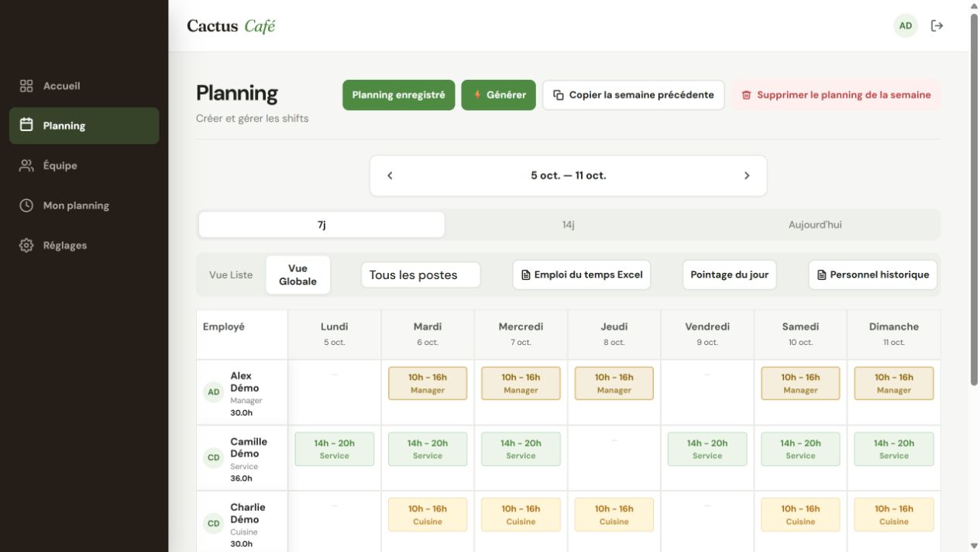Open the Tous les postes dropdown
The width and height of the screenshot is (980, 552).
[421, 275]
